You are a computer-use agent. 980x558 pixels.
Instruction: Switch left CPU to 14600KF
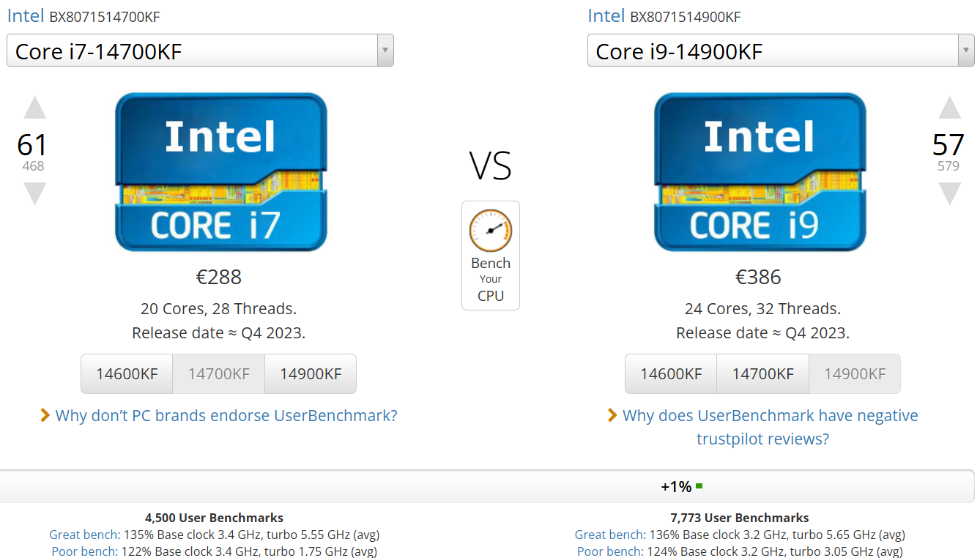[127, 374]
